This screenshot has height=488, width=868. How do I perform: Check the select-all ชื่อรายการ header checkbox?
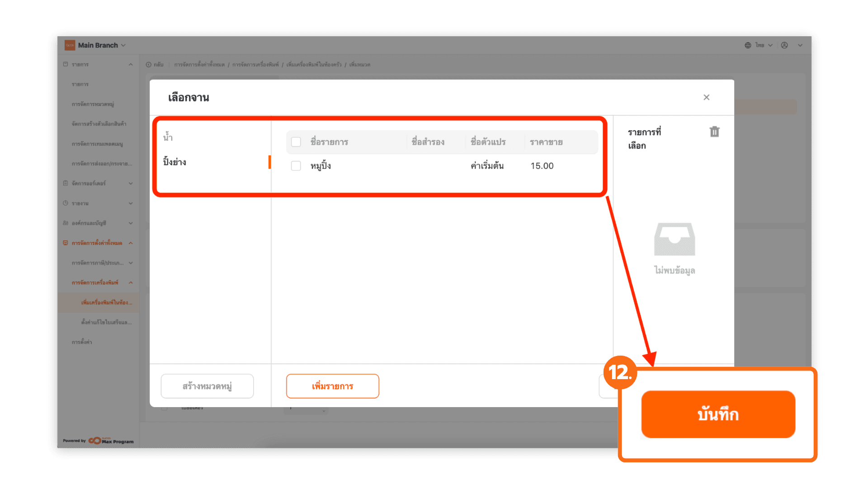pos(296,142)
